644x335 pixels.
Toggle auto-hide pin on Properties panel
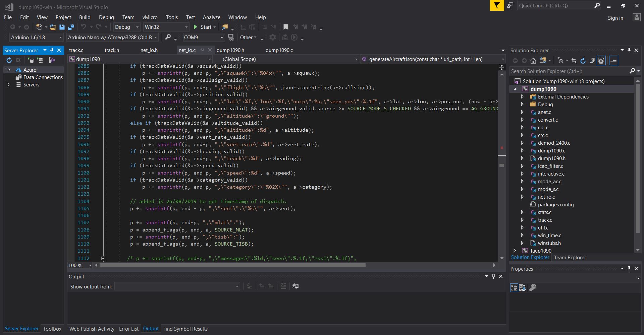pyautogui.click(x=629, y=269)
